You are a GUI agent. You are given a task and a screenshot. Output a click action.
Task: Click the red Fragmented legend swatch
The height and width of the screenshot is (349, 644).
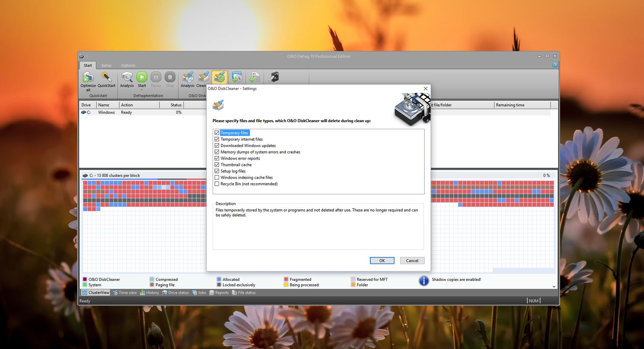pyautogui.click(x=286, y=279)
